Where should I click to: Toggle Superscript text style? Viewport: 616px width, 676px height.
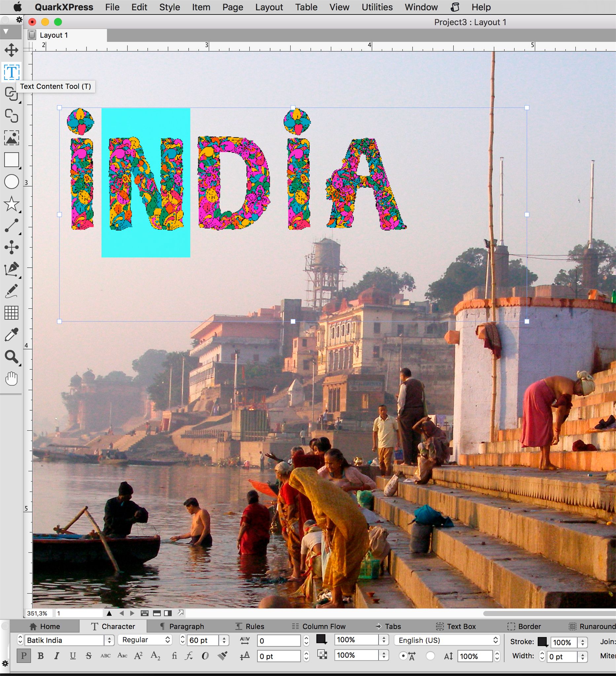138,656
